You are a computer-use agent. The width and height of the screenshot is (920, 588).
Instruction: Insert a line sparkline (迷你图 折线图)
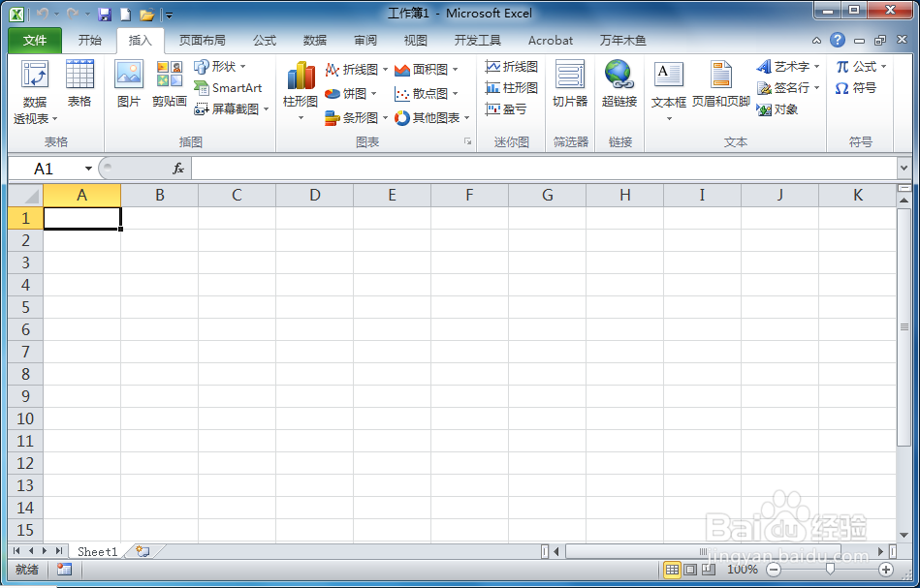point(512,66)
